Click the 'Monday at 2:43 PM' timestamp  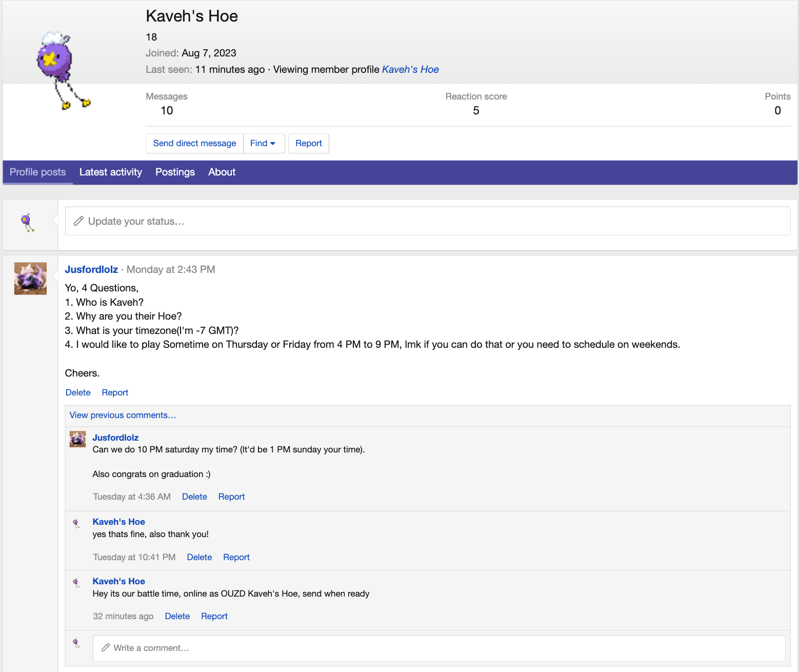click(x=171, y=270)
